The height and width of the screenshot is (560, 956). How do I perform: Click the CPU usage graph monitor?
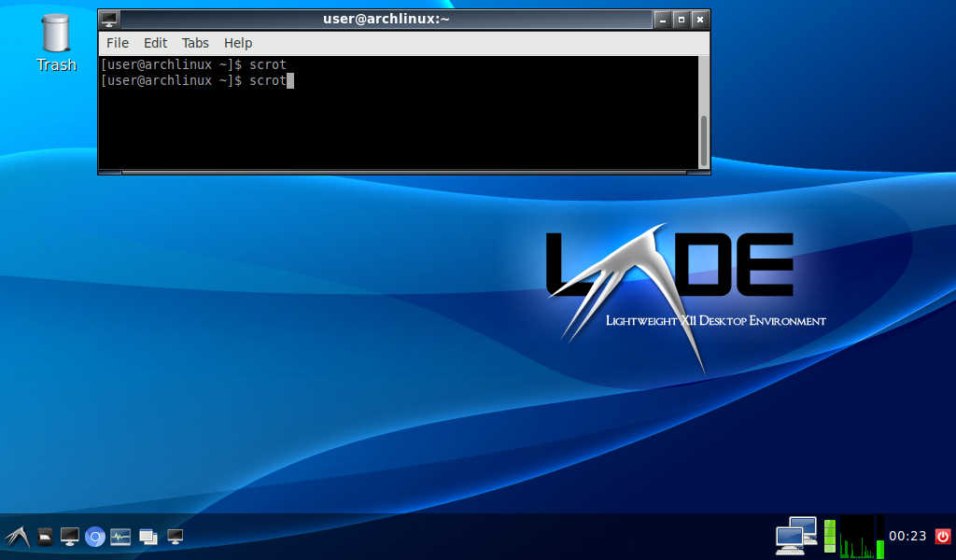click(857, 536)
